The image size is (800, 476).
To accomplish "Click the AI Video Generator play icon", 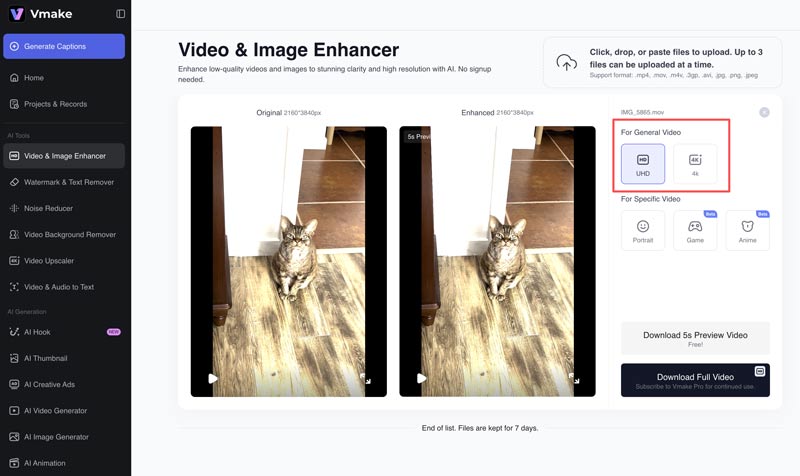I will click(x=14, y=411).
